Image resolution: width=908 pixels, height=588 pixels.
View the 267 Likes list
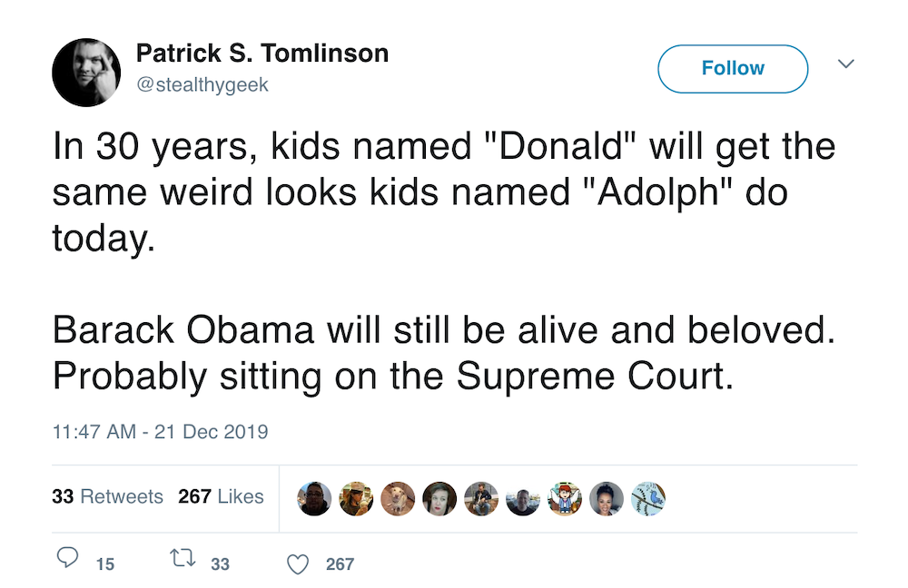(221, 496)
